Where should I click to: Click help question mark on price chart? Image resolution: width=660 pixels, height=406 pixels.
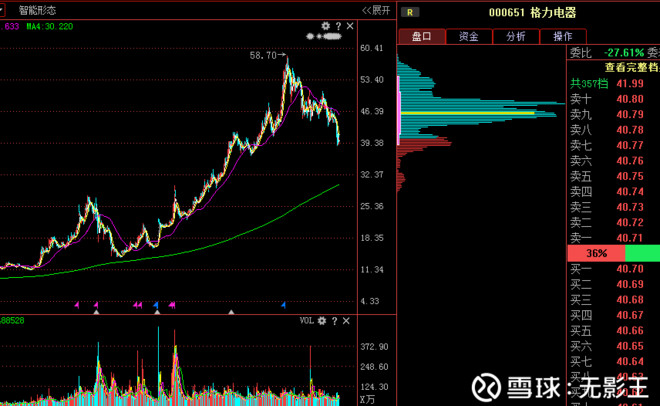click(x=338, y=26)
